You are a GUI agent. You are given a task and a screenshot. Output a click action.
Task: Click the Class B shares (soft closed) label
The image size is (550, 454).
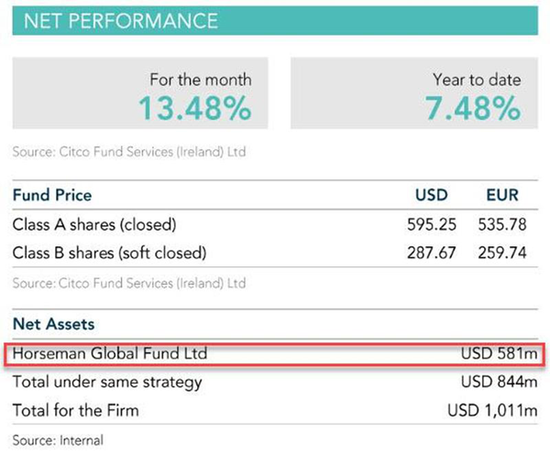click(109, 253)
